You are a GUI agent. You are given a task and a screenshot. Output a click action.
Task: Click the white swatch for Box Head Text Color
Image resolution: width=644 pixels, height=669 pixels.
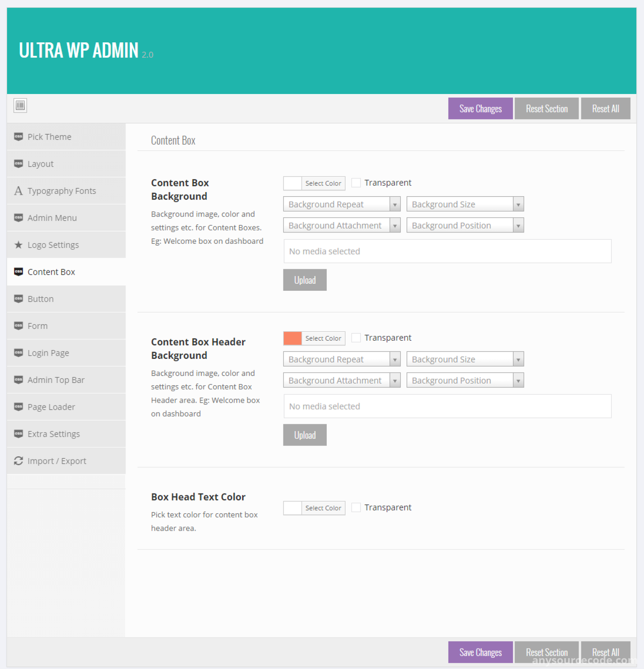293,508
